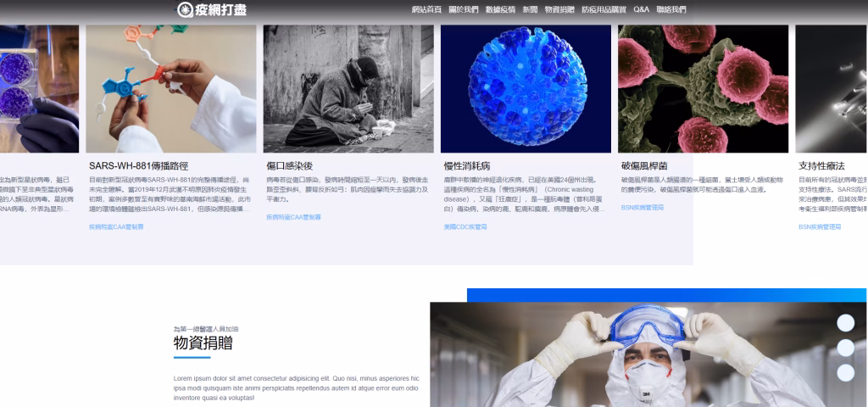
Task: Click the black-and-white homeless man photo
Action: 348,88
